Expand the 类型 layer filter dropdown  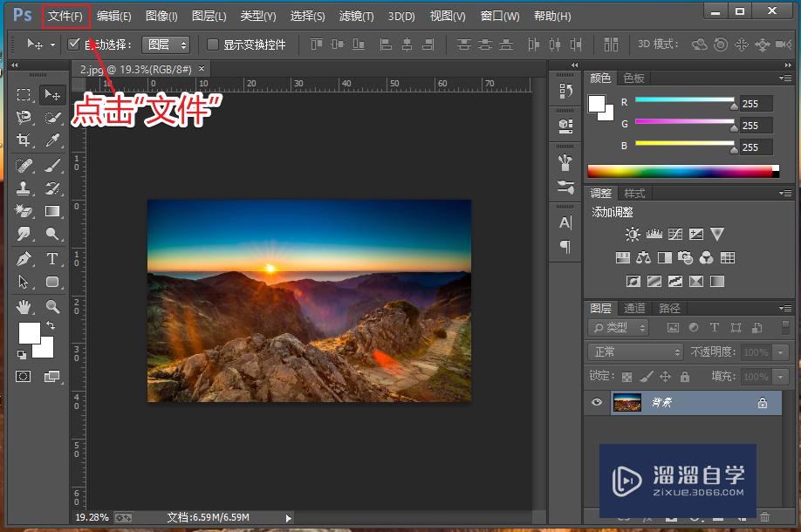coord(620,328)
